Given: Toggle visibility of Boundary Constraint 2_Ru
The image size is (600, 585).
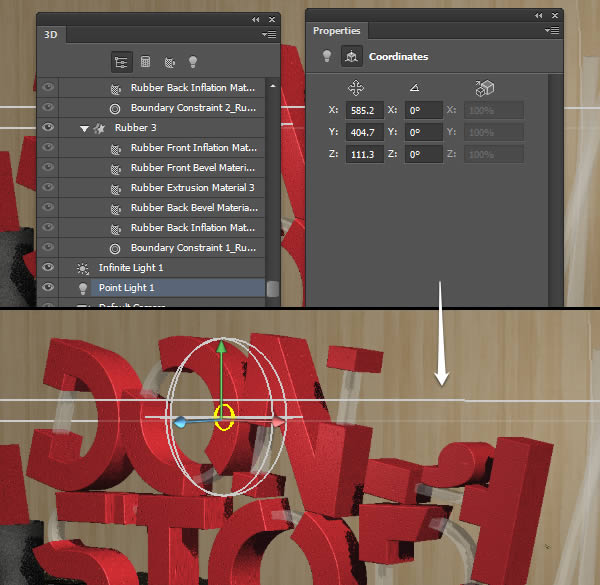Looking at the screenshot, I should tap(48, 107).
